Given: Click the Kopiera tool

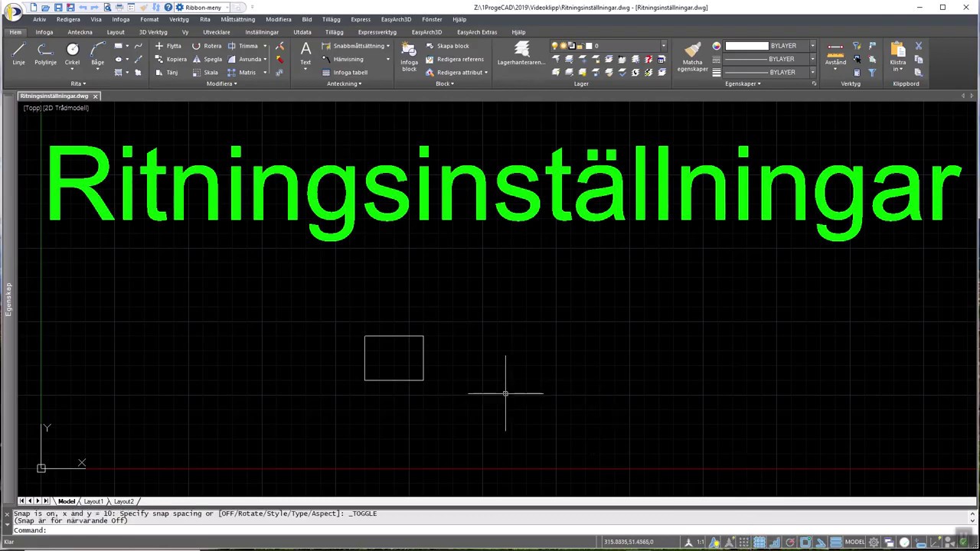Looking at the screenshot, I should pos(171,59).
